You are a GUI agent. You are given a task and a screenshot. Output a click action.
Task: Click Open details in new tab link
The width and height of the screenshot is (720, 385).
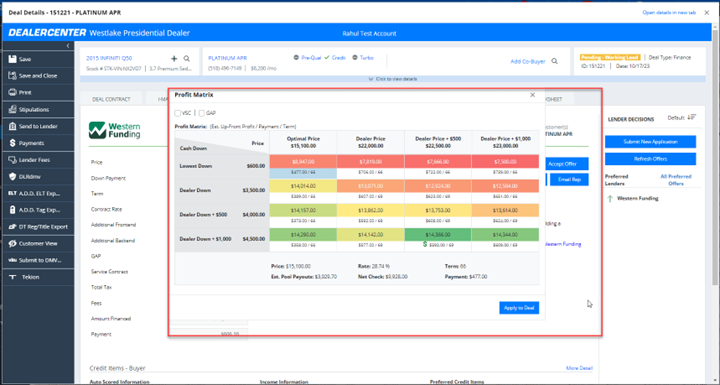pos(669,13)
